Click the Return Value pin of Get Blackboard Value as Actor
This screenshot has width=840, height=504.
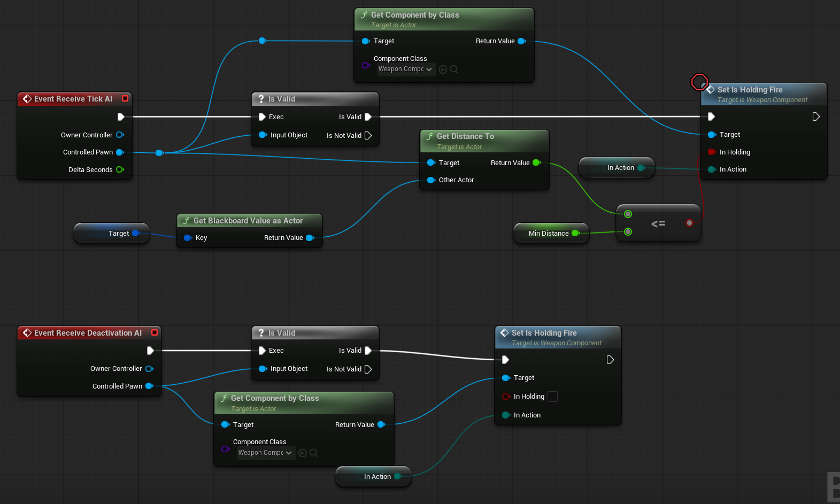click(310, 238)
